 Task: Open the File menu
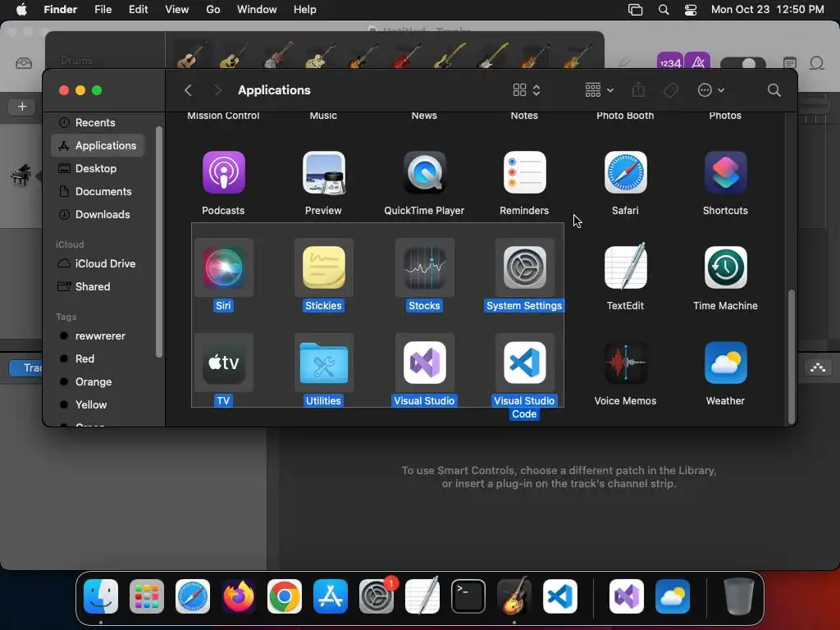(x=103, y=10)
